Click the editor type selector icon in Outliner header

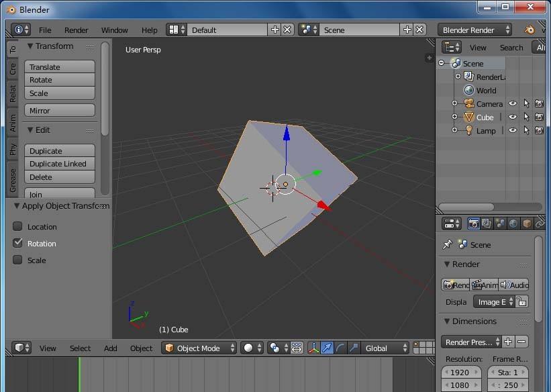tap(450, 47)
